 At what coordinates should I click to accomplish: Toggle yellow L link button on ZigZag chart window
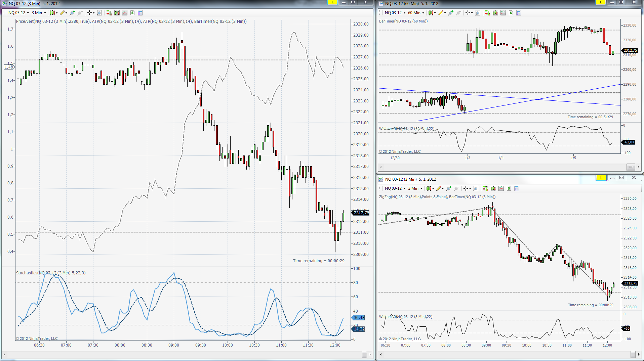(x=601, y=178)
